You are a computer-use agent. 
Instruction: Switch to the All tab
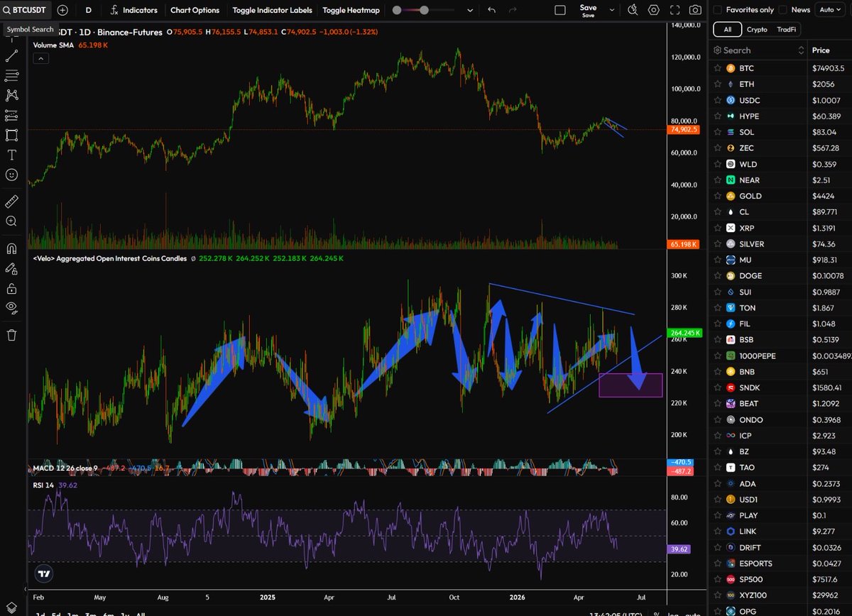(726, 30)
